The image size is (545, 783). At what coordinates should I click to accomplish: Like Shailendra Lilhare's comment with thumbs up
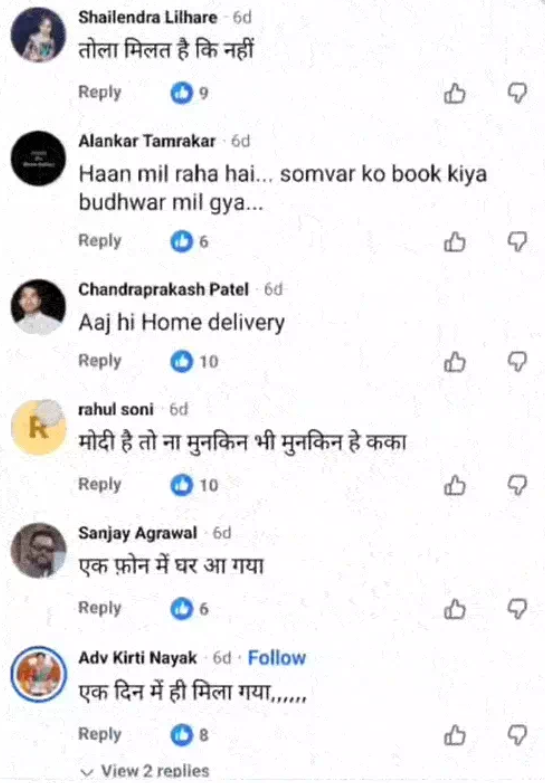click(x=455, y=93)
